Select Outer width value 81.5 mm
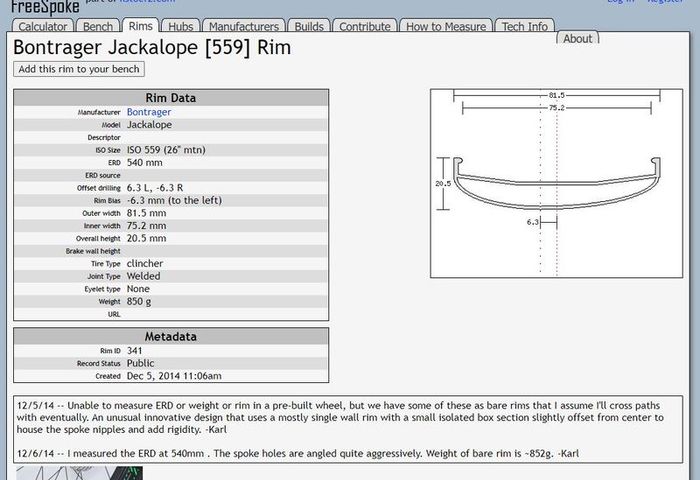 (x=146, y=213)
